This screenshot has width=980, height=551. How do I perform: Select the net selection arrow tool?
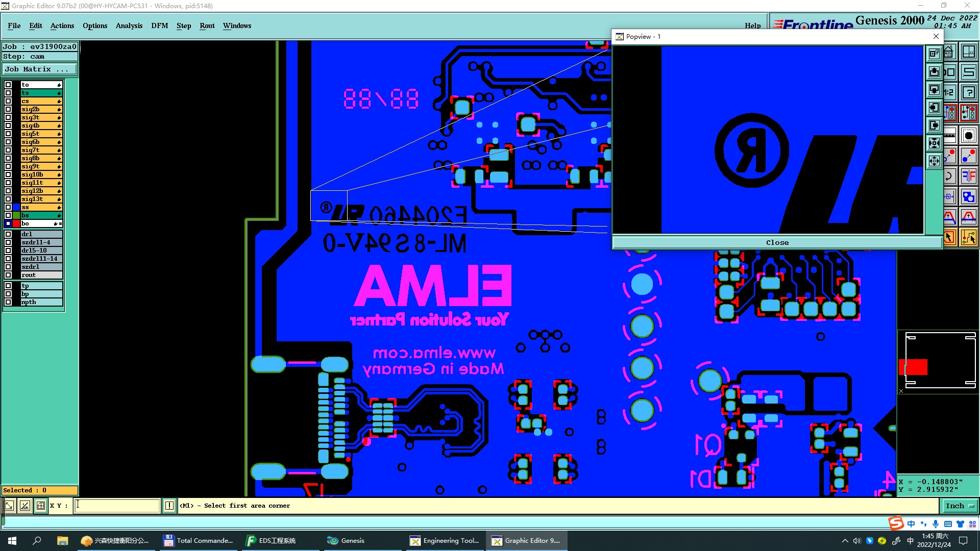(x=969, y=238)
